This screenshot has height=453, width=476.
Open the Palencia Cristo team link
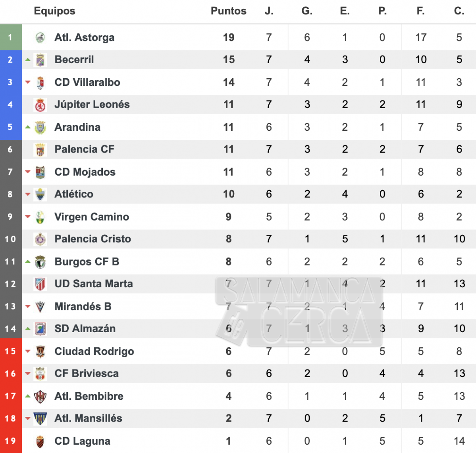coord(93,239)
